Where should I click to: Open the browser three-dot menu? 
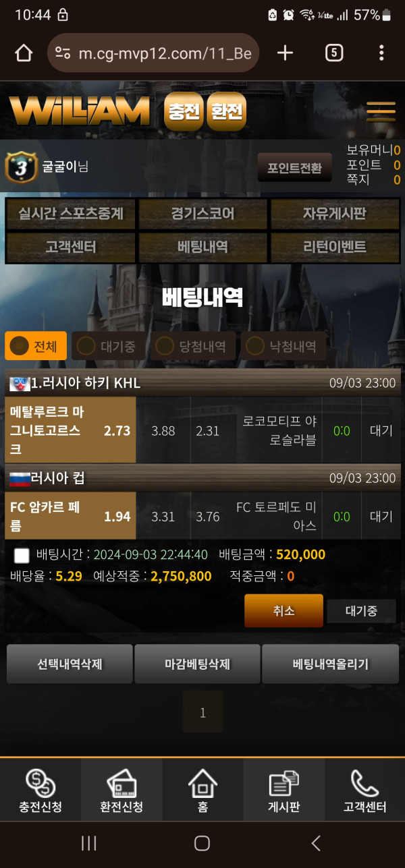click(x=381, y=53)
